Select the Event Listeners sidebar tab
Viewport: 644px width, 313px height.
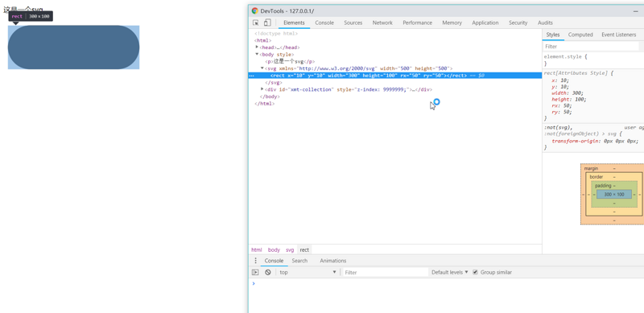pyautogui.click(x=618, y=35)
